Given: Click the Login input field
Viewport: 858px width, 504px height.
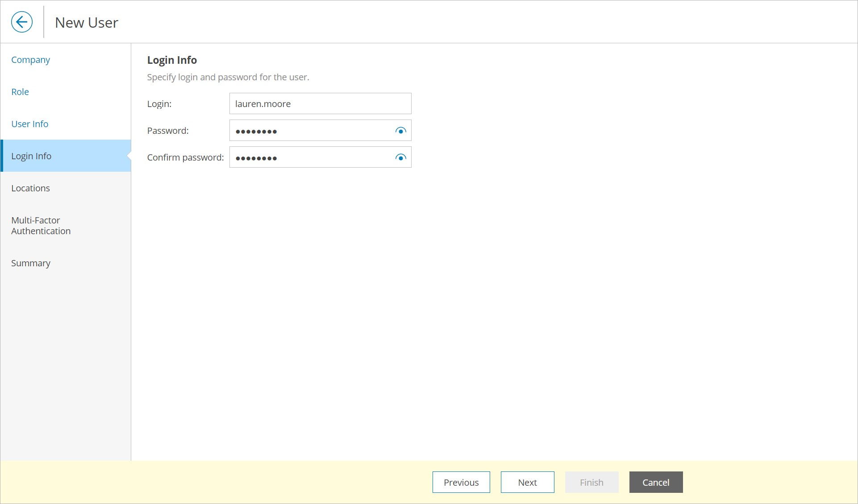Looking at the screenshot, I should point(320,104).
